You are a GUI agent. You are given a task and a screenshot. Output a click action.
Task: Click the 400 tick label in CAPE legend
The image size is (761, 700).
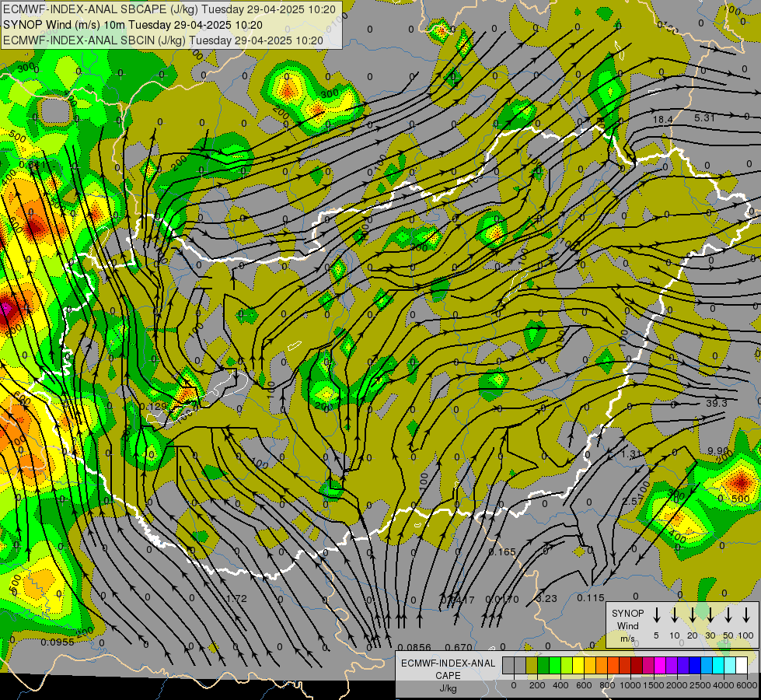pyautogui.click(x=560, y=685)
